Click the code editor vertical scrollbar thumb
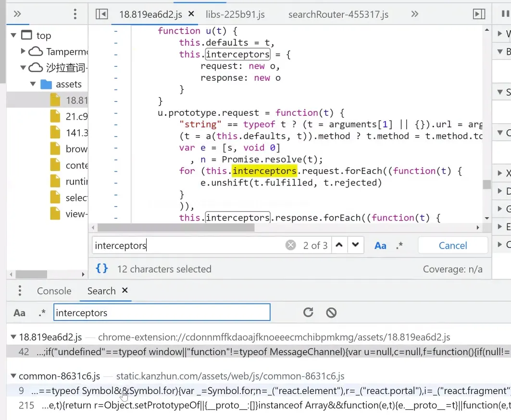 click(x=487, y=184)
